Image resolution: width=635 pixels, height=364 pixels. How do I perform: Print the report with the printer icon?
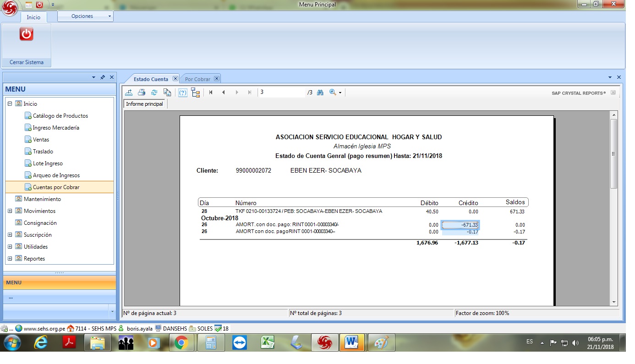point(142,92)
